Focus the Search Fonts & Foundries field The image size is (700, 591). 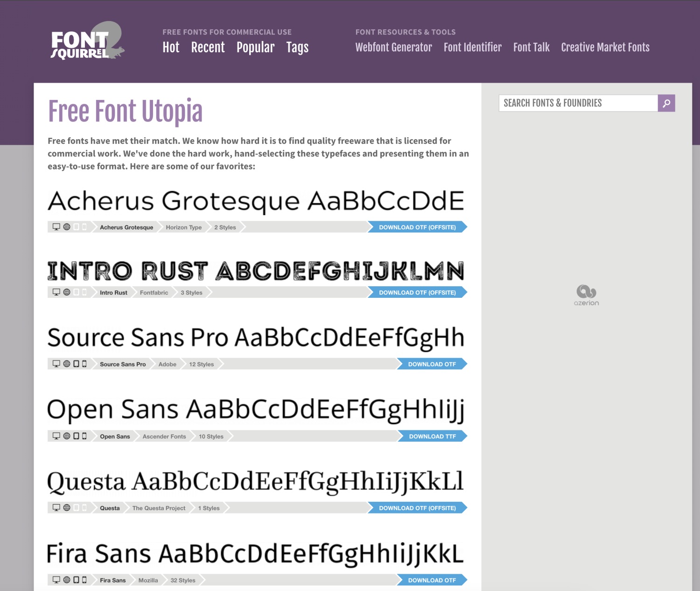[x=578, y=103]
